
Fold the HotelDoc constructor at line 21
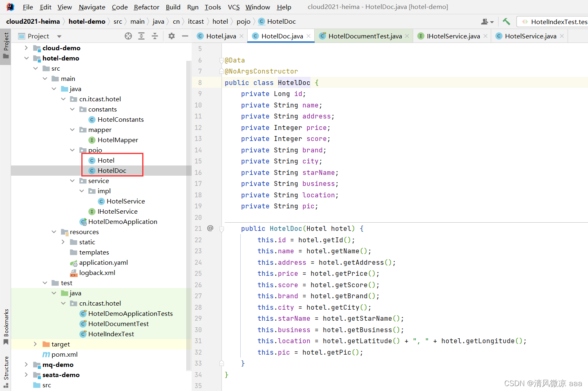pyautogui.click(x=221, y=229)
